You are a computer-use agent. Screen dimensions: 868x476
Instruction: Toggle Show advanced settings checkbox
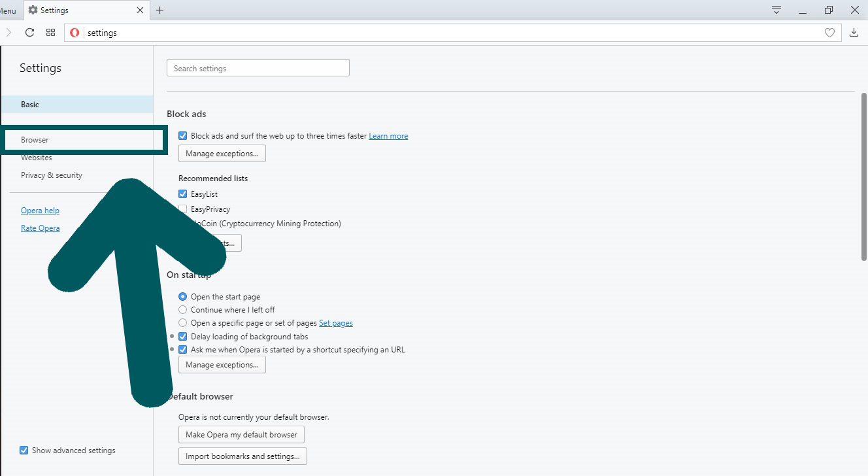pos(24,450)
